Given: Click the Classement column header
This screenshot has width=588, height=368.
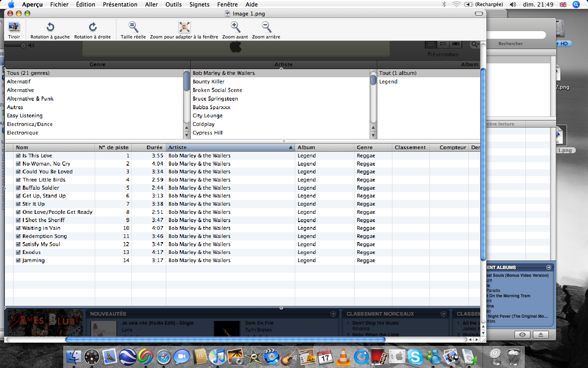Looking at the screenshot, I should [410, 148].
